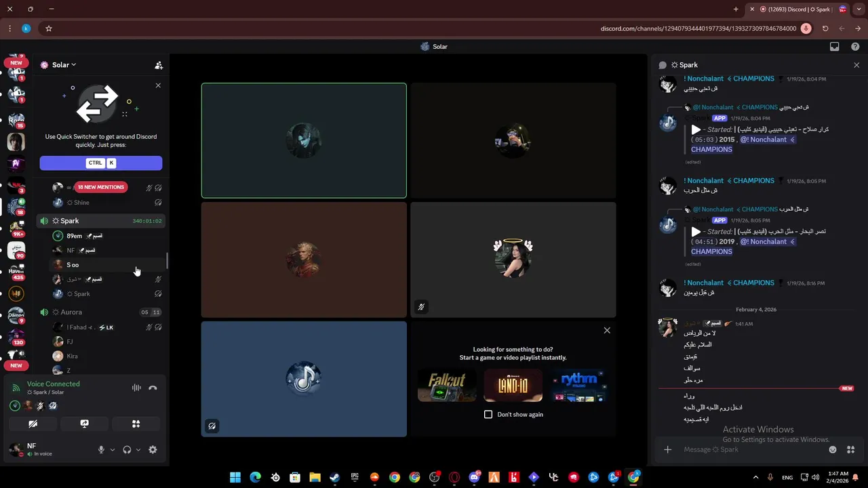Bookmark this page with star icon

49,28
